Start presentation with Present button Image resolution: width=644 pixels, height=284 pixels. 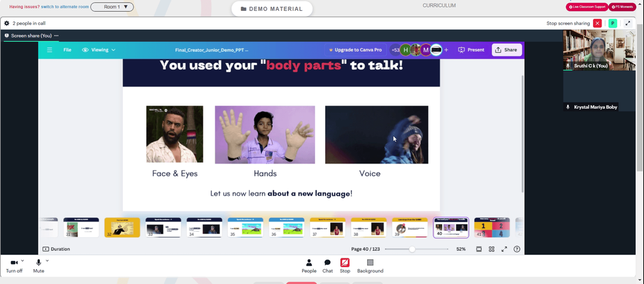(x=471, y=50)
